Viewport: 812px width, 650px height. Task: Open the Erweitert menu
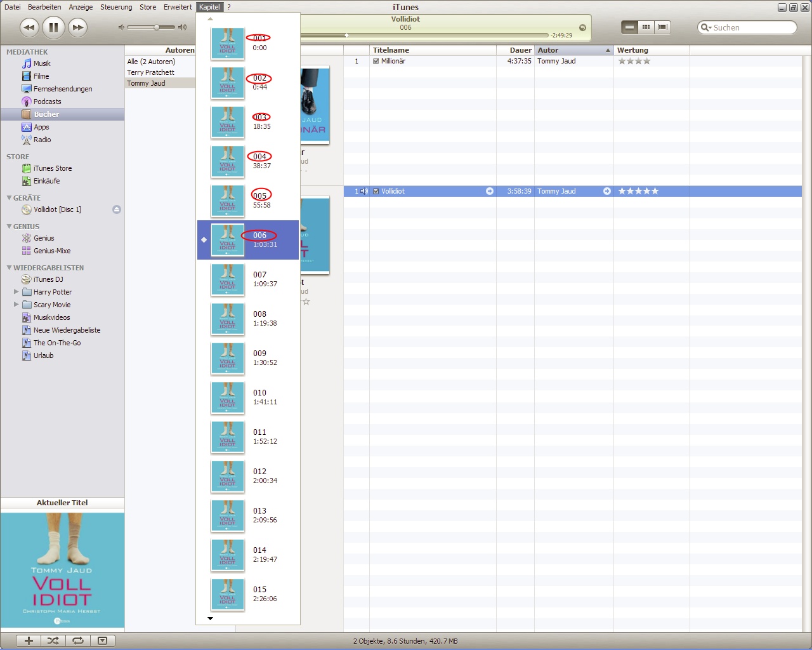(178, 7)
